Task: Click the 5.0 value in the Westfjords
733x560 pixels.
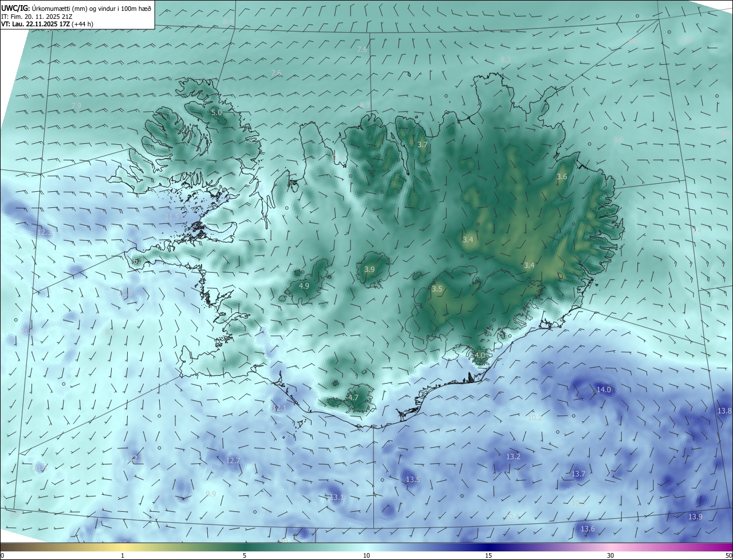Action: coord(216,113)
